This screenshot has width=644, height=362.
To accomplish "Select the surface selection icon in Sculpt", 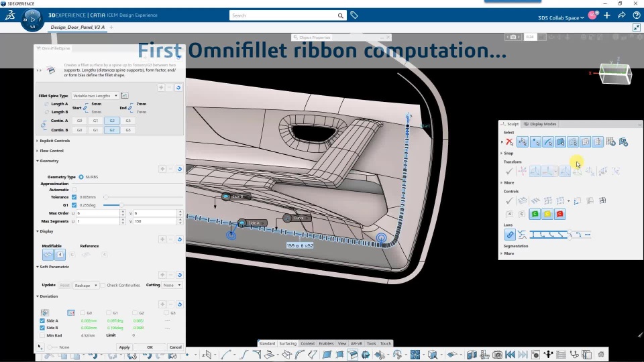I will click(560, 142).
